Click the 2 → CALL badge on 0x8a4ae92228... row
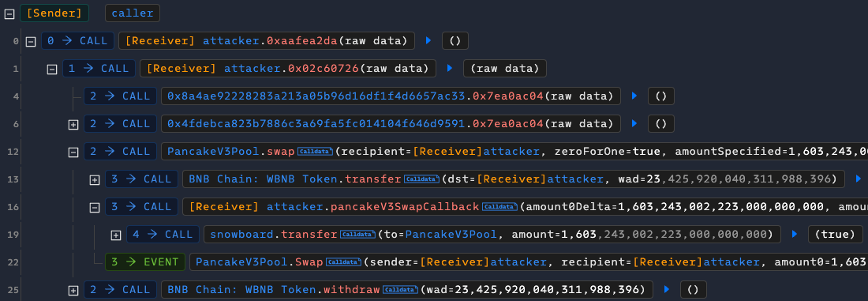 click(120, 96)
